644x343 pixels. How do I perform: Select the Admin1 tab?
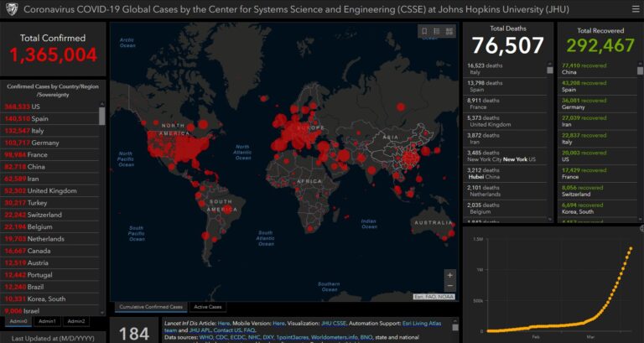click(x=47, y=321)
